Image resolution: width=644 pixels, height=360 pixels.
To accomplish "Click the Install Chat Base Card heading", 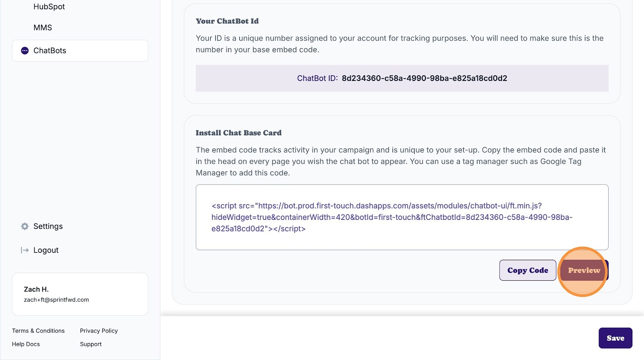I will [239, 133].
